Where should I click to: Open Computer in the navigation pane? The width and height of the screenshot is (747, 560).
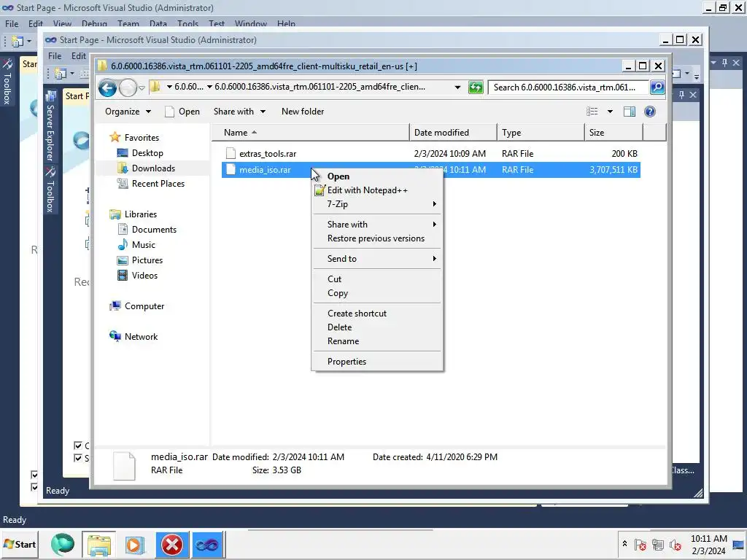[x=144, y=306]
